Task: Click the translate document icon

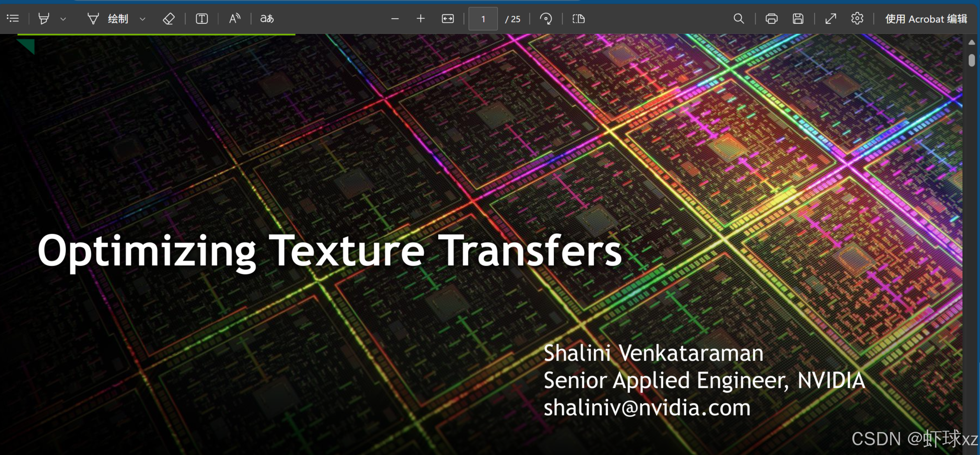Action: click(267, 18)
